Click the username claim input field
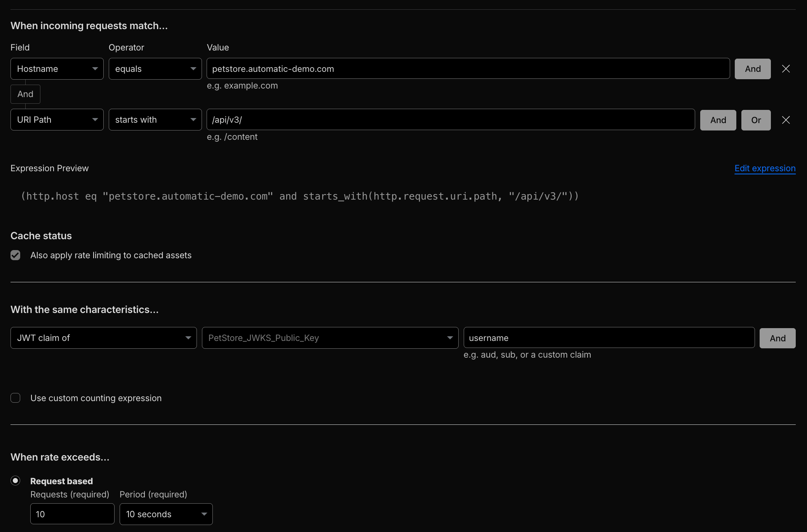807x532 pixels. (x=608, y=337)
